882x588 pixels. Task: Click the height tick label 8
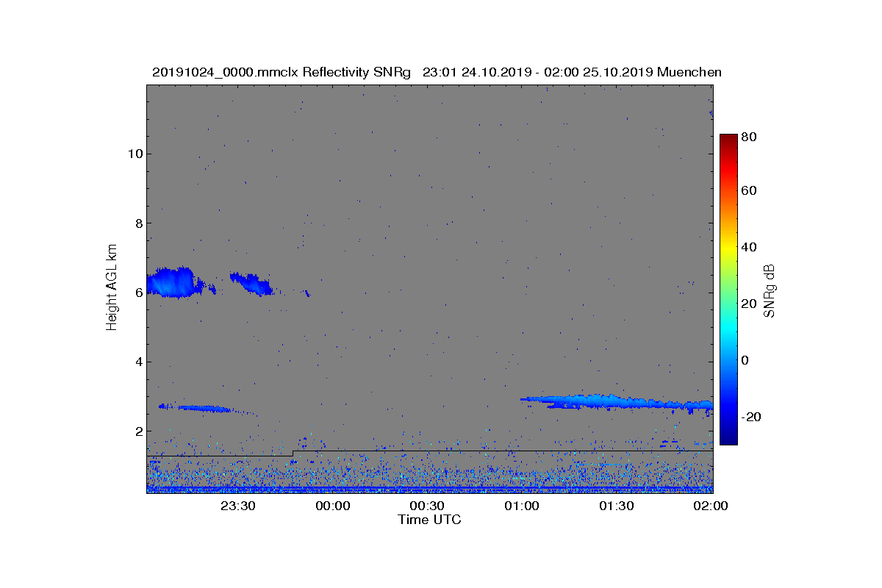coord(137,223)
